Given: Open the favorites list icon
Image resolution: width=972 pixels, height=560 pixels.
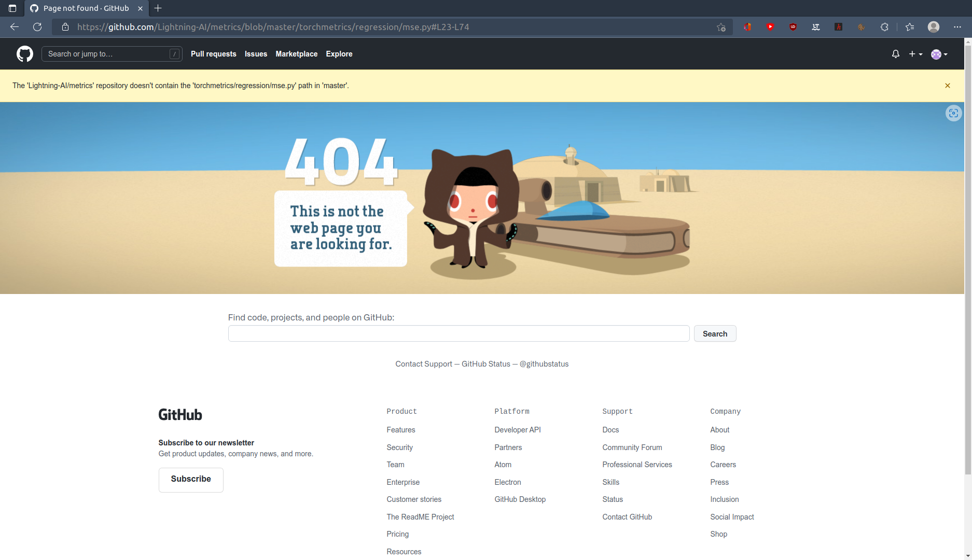Looking at the screenshot, I should 910,27.
